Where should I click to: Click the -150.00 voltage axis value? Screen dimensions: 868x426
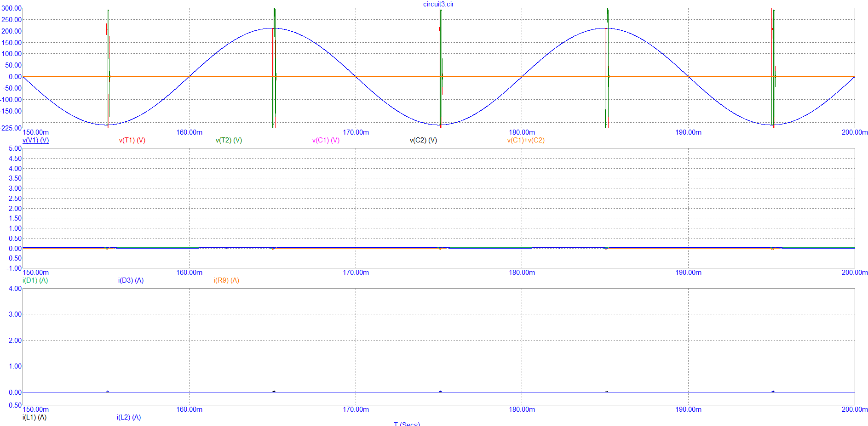(11, 111)
